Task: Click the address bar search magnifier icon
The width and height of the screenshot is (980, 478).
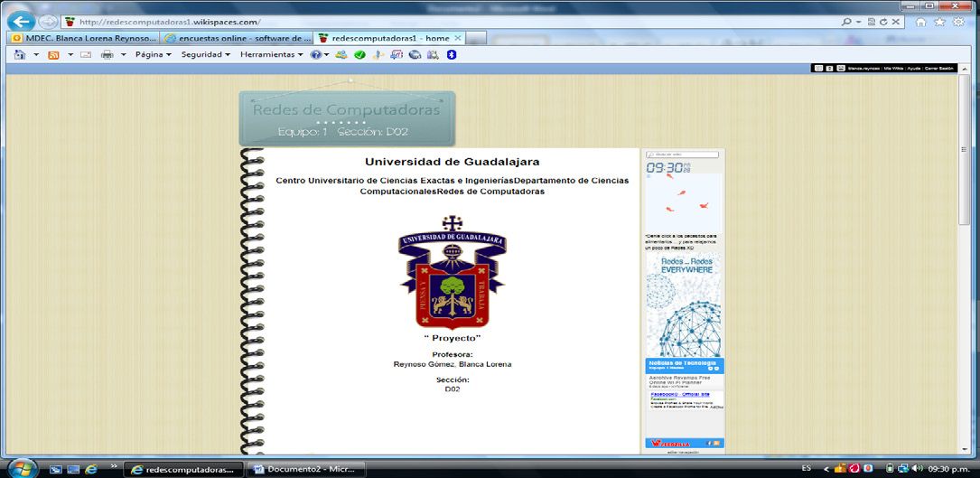Action: (x=846, y=22)
